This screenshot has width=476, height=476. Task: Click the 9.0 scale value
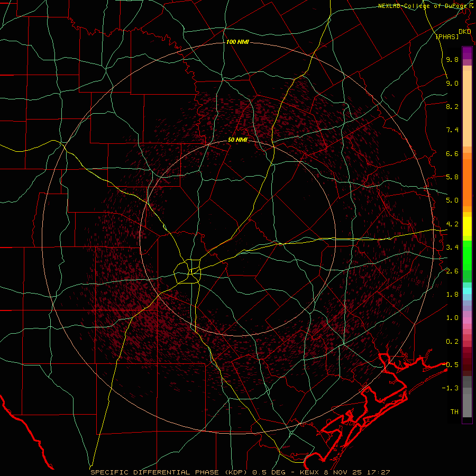coord(452,83)
